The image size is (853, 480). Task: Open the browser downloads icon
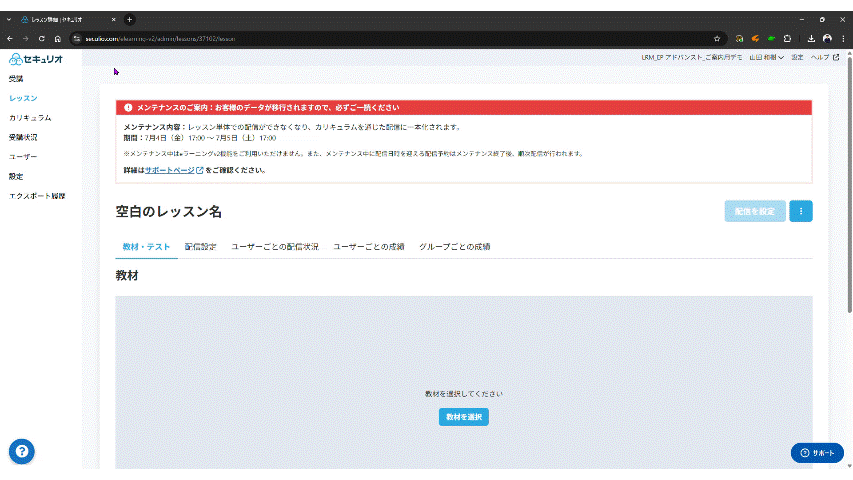[x=811, y=39]
